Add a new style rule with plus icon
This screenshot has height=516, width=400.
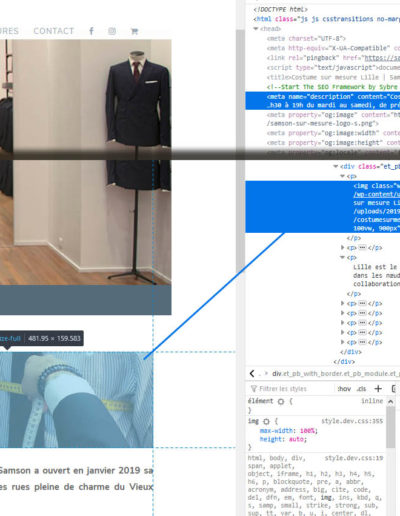click(378, 389)
